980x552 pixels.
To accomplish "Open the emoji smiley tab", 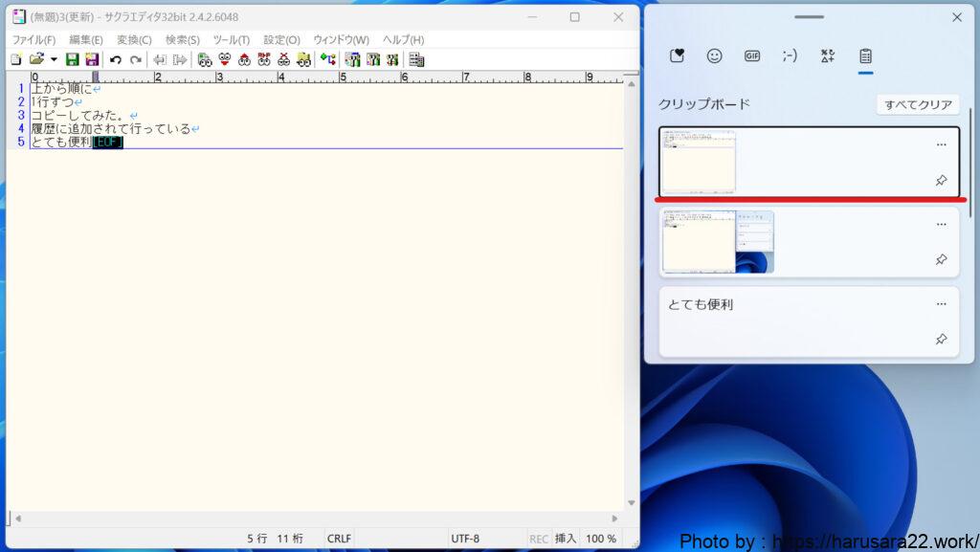I will [x=714, y=55].
